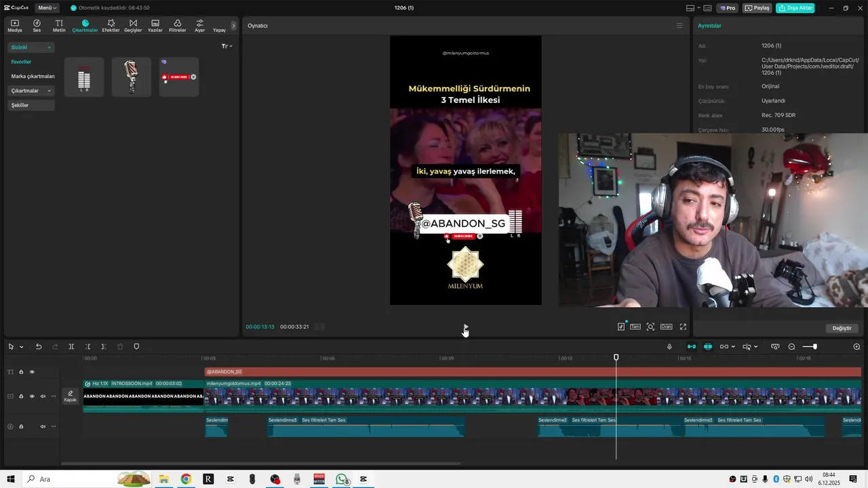
Task: Toggle main track magnet snapping
Action: coord(691,347)
